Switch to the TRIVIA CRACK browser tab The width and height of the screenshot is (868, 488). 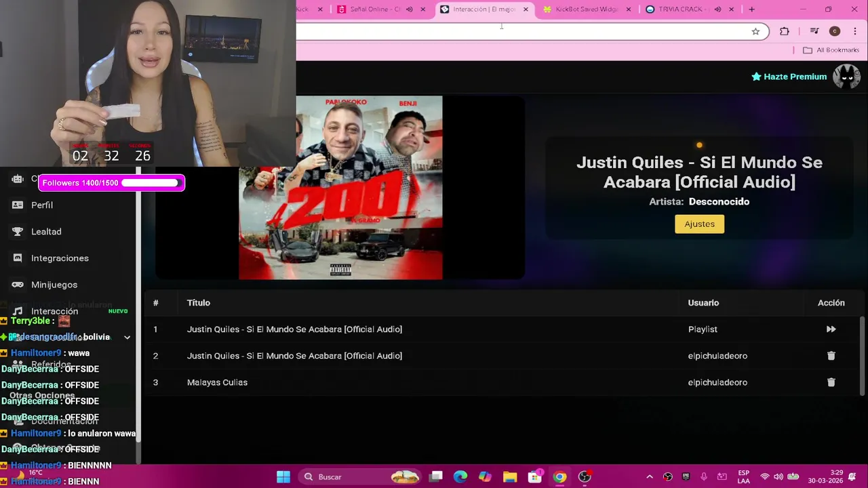(684, 9)
